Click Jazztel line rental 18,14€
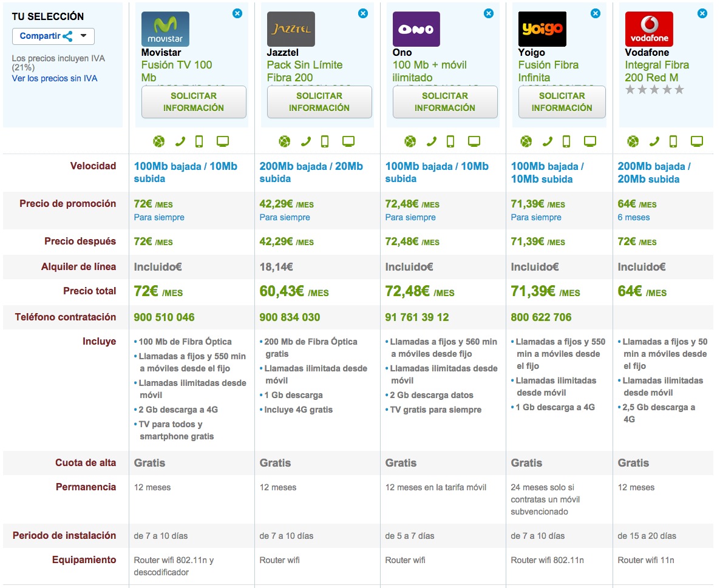Image resolution: width=720 pixels, height=588 pixels. tap(276, 266)
